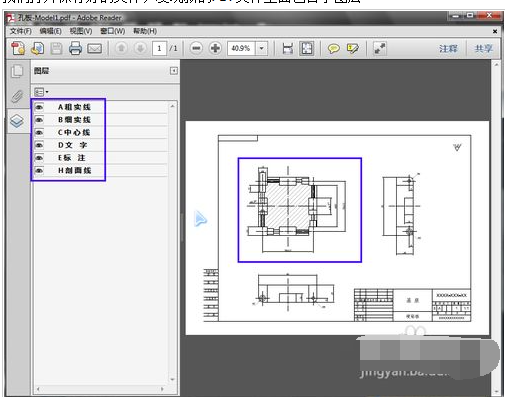Add a sticky note comment
This screenshot has width=505, height=397.
click(333, 49)
